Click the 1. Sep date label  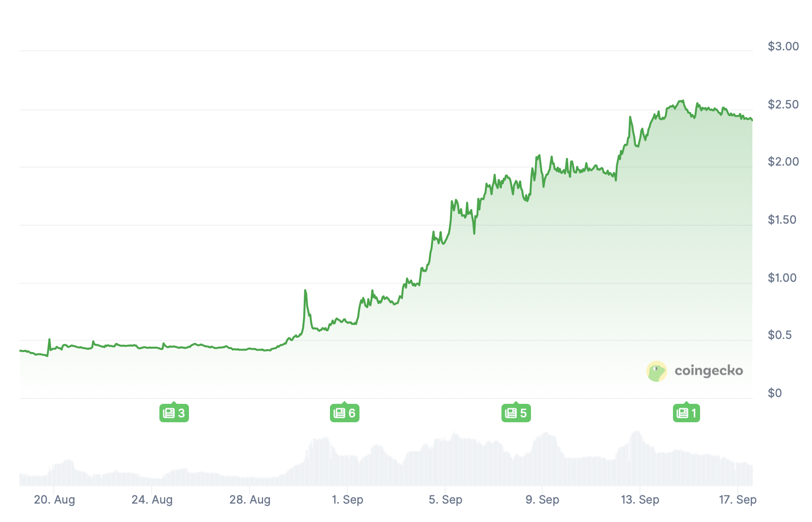(347, 500)
